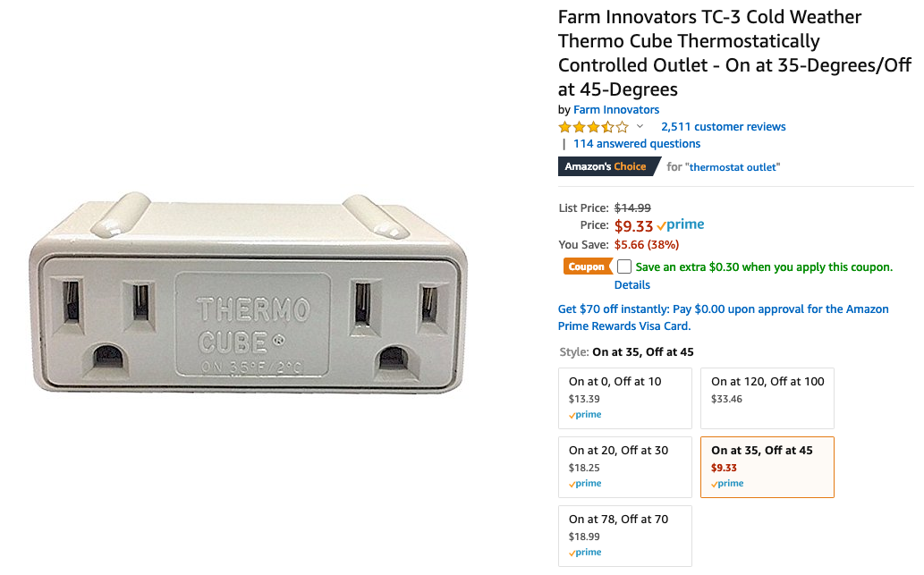Visit the Farm Innovators brand page
This screenshot has height=575, width=924.
pos(616,110)
